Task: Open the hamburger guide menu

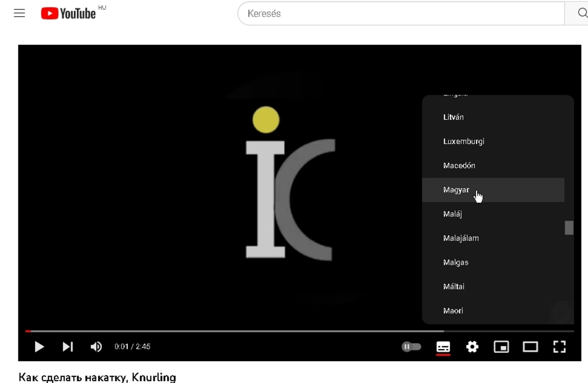Action: pos(20,13)
